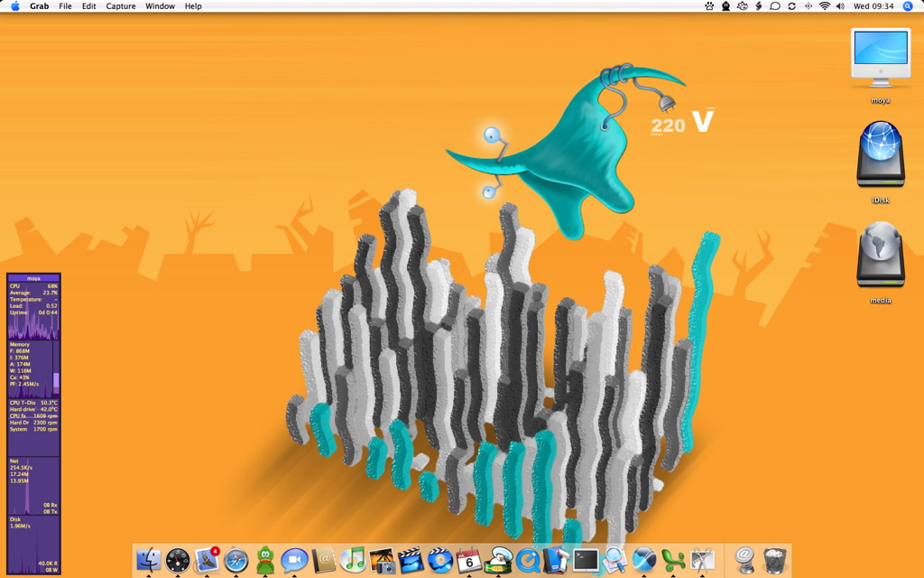Open Finder from the Dock
The width and height of the screenshot is (924, 578).
149,560
